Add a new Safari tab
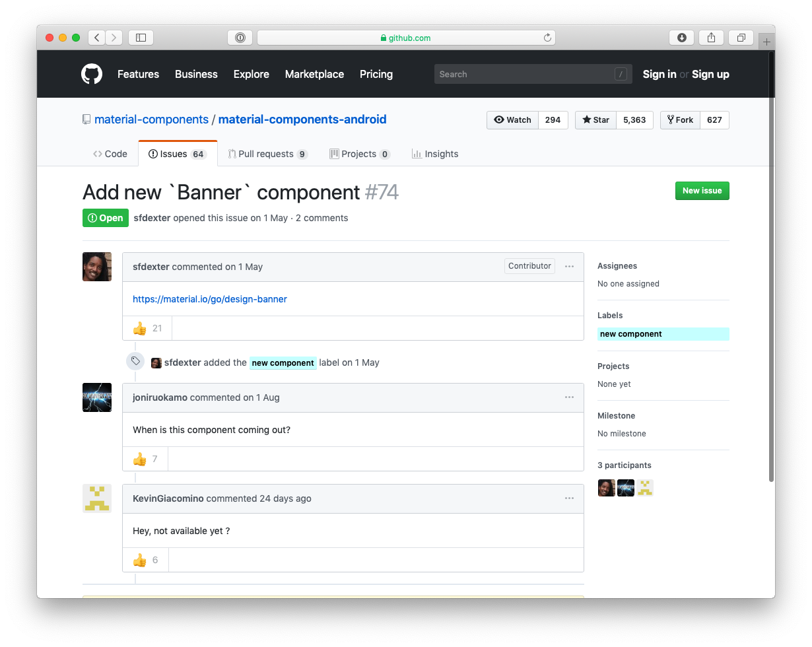Image resolution: width=812 pixels, height=647 pixels. (766, 41)
